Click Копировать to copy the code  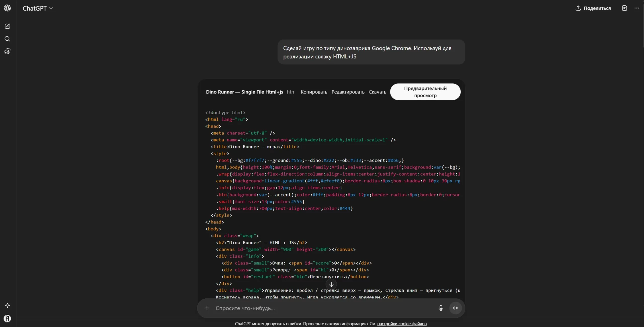pos(314,92)
